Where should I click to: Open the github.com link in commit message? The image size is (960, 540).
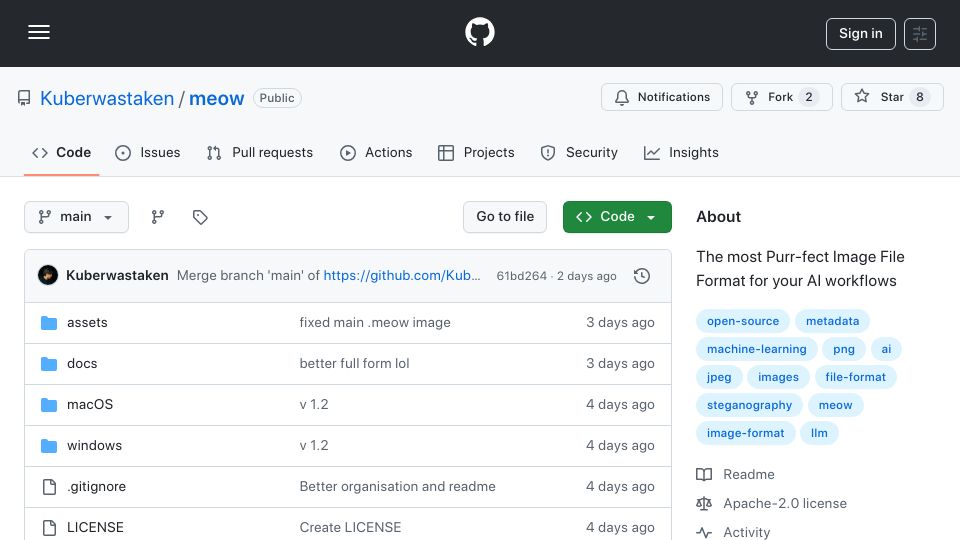402,276
